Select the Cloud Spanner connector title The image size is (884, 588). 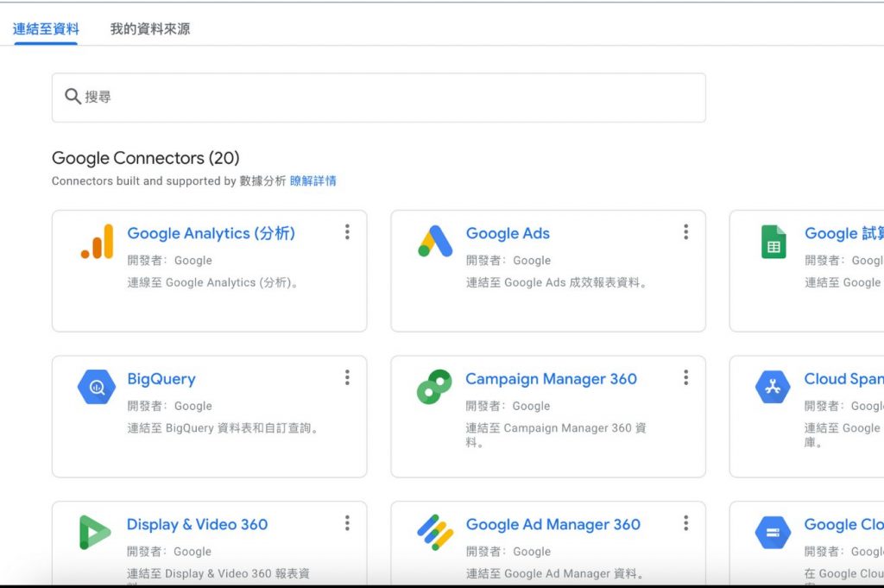coord(844,379)
